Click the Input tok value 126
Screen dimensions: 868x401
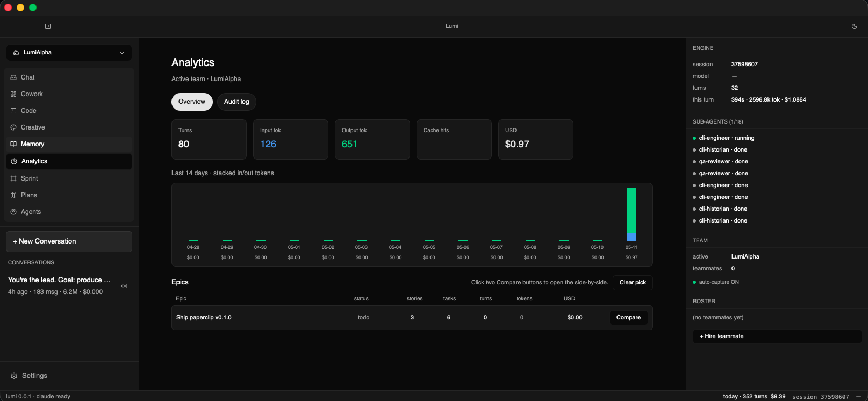coord(268,144)
